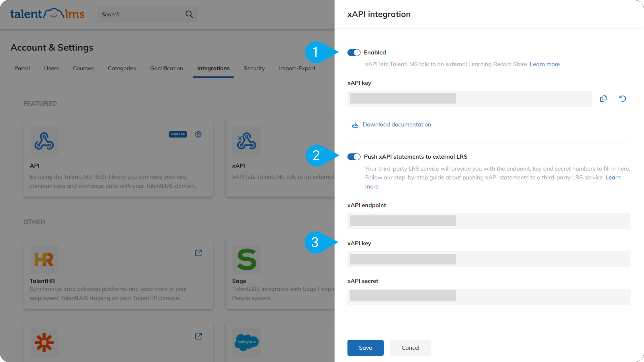The image size is (644, 362).
Task: Switch to the Courses tab
Action: click(83, 68)
